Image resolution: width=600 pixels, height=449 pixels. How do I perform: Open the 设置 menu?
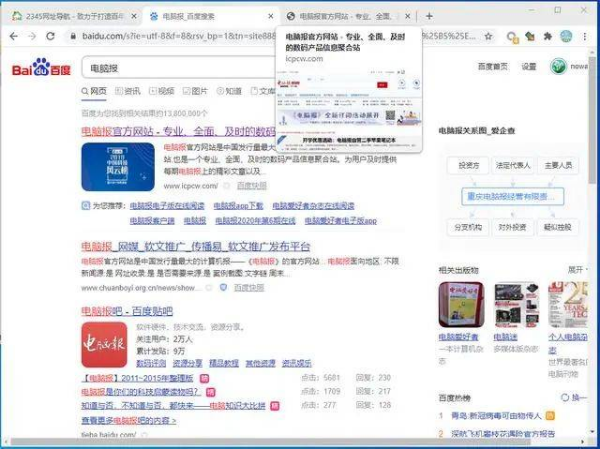(x=529, y=67)
